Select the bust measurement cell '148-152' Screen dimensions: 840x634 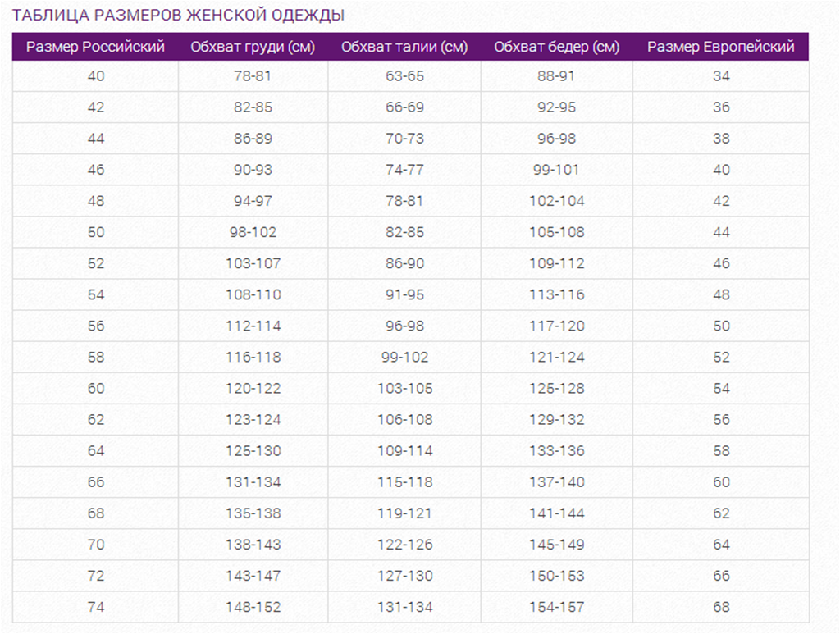[253, 607]
